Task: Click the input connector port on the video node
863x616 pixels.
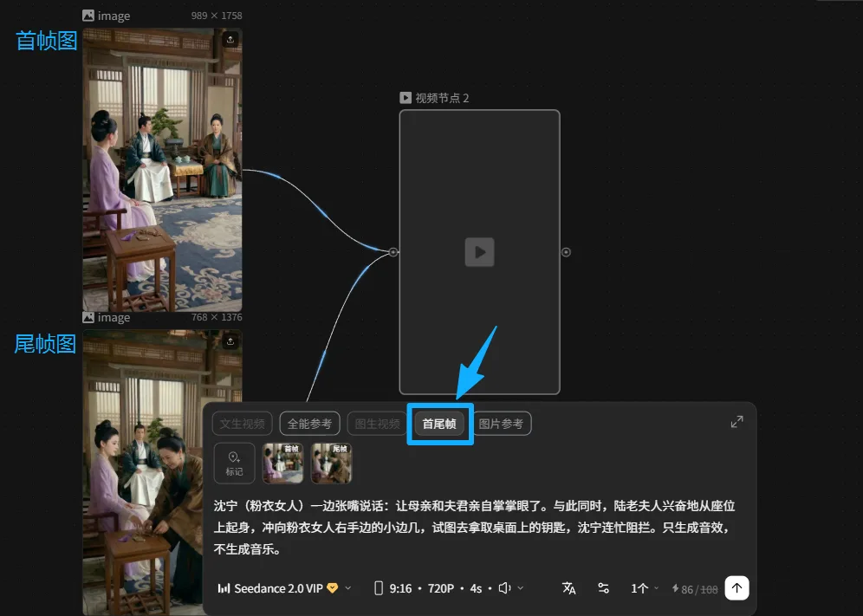Action: click(393, 252)
